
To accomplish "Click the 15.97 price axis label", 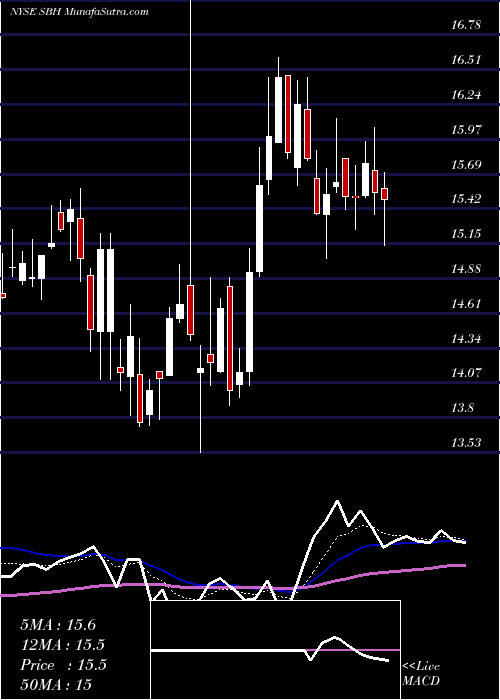I will pos(466,129).
